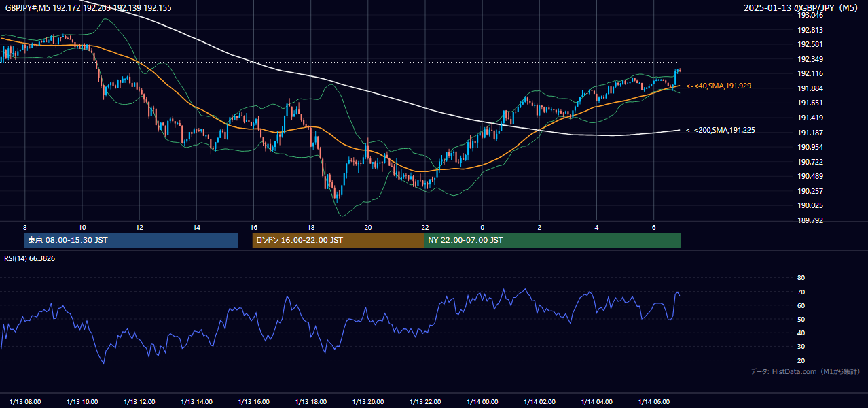Click price axis value 192.581
868x408 pixels.
[810, 44]
